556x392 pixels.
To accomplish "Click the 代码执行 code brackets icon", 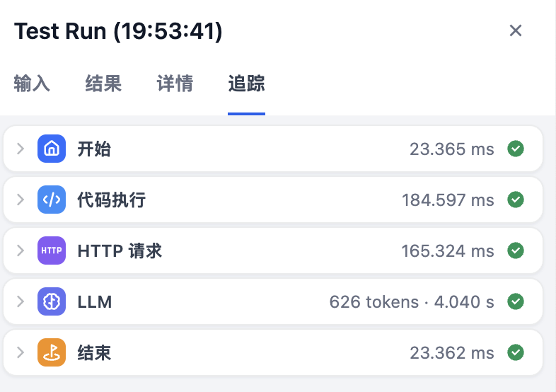I will pyautogui.click(x=51, y=200).
